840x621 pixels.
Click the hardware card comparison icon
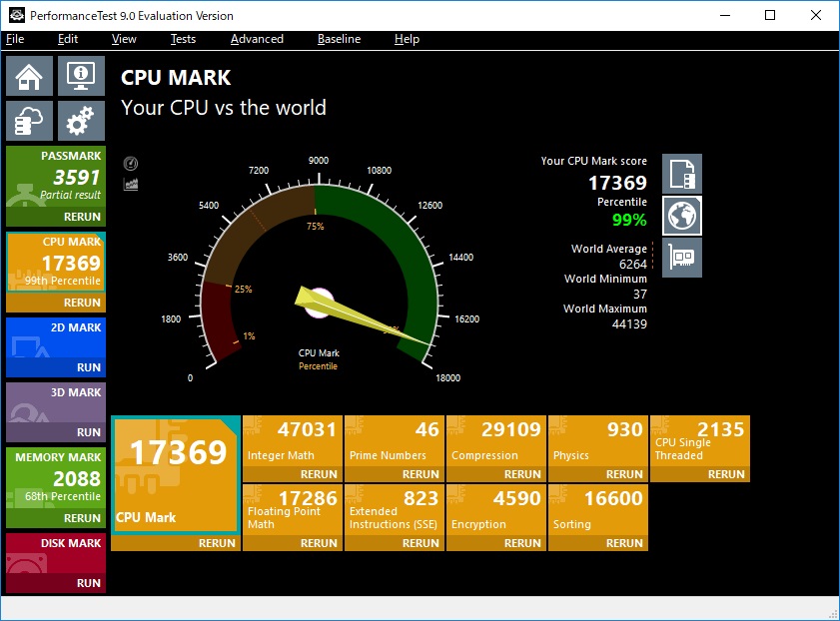[682, 257]
